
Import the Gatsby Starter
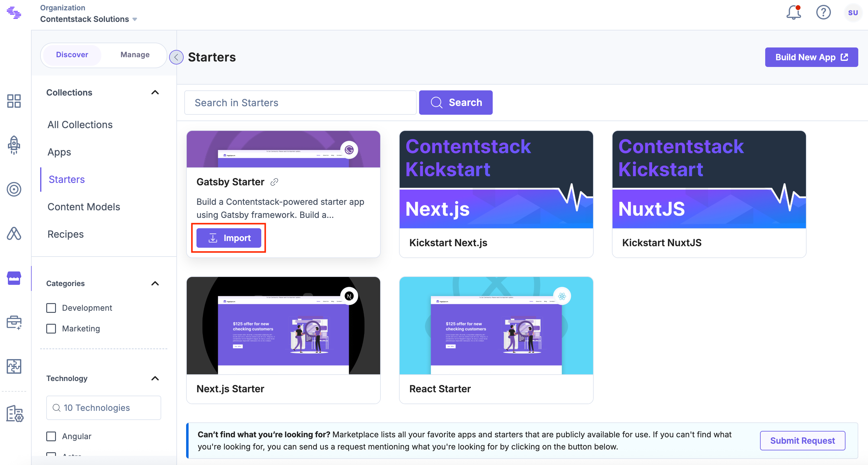tap(228, 238)
